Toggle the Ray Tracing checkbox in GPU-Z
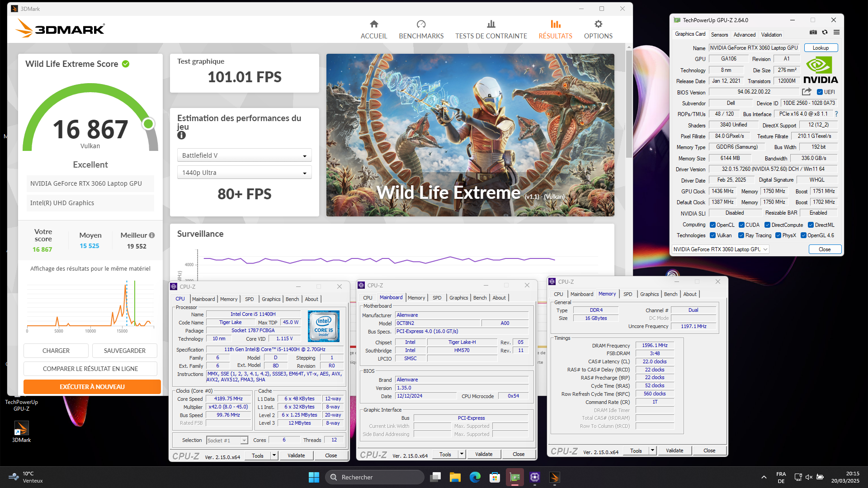Screen dimensions: 868x488 point(741,235)
